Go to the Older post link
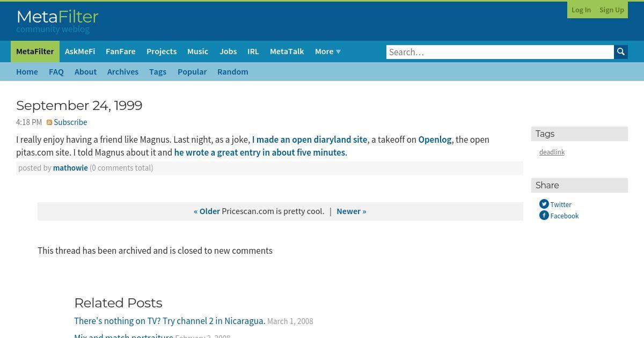This screenshot has height=338, width=644. [x=207, y=211]
